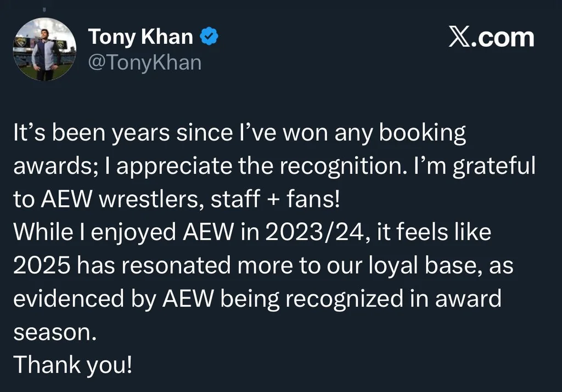Click the ".com" part of the watermark
Image resolution: width=562 pixels, height=392 pixels.
pyautogui.click(x=503, y=38)
